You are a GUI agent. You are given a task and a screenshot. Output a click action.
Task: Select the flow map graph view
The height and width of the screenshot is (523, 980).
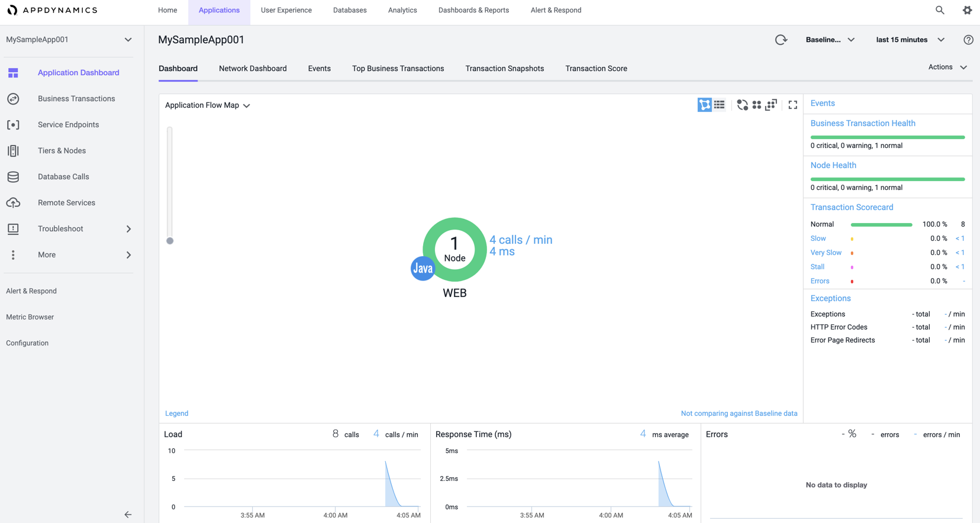click(x=704, y=105)
